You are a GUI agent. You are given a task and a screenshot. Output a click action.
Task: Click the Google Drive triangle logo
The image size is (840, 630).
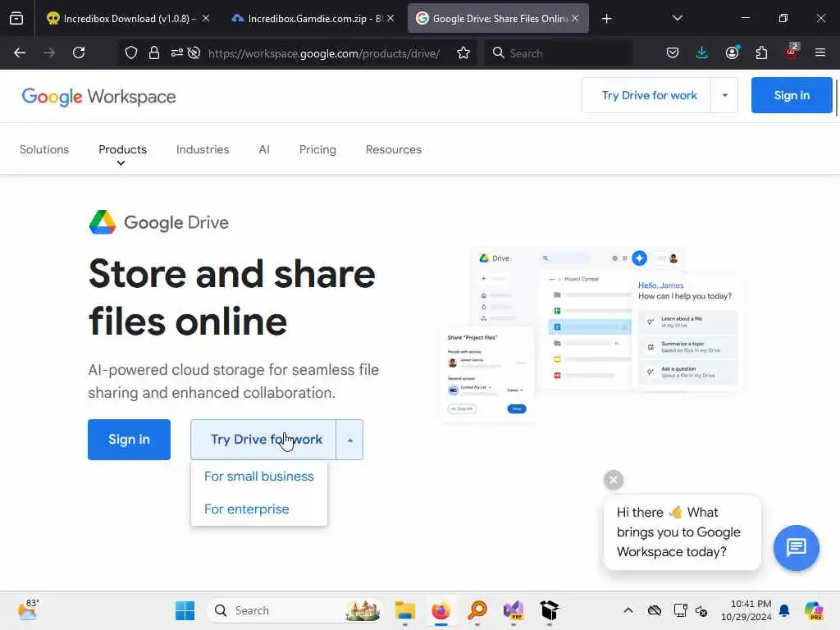click(103, 222)
